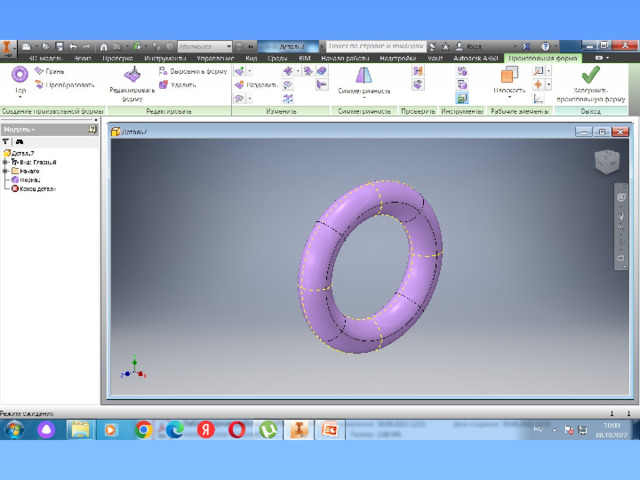The image size is (640, 480).
Task: Open Google Chrome from the Windows taskbar
Action: (x=143, y=430)
